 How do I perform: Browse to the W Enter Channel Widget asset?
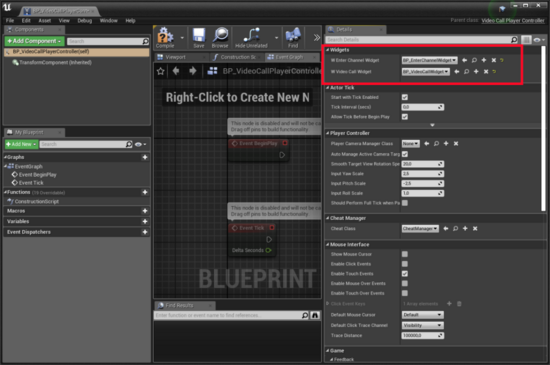[474, 60]
